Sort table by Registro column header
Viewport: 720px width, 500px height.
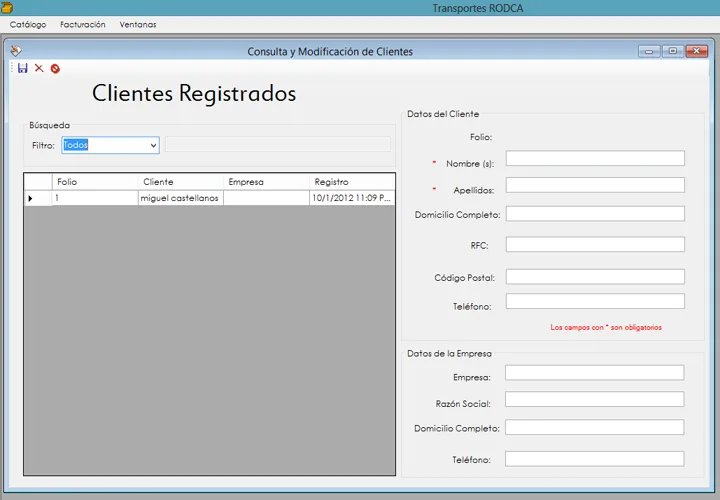pos(352,182)
